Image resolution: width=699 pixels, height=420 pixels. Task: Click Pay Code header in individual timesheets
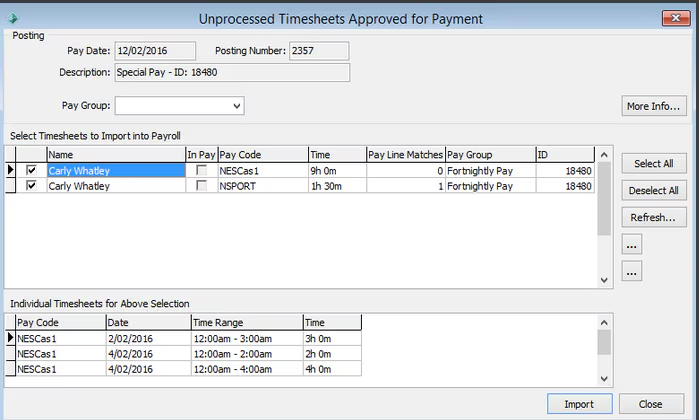(61, 322)
